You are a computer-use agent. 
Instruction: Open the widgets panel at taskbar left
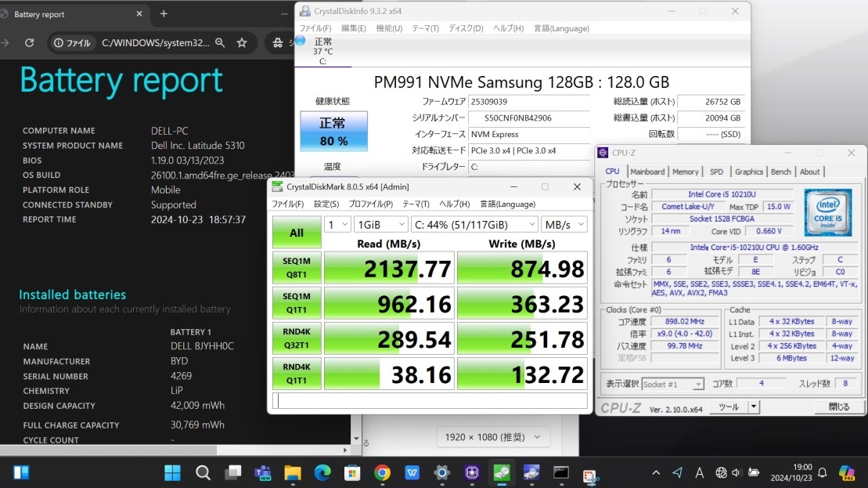click(x=21, y=472)
